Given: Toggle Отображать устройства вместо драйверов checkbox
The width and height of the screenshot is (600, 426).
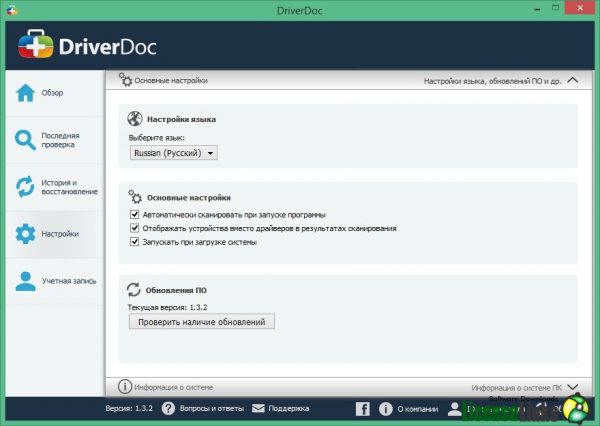Looking at the screenshot, I should (134, 228).
